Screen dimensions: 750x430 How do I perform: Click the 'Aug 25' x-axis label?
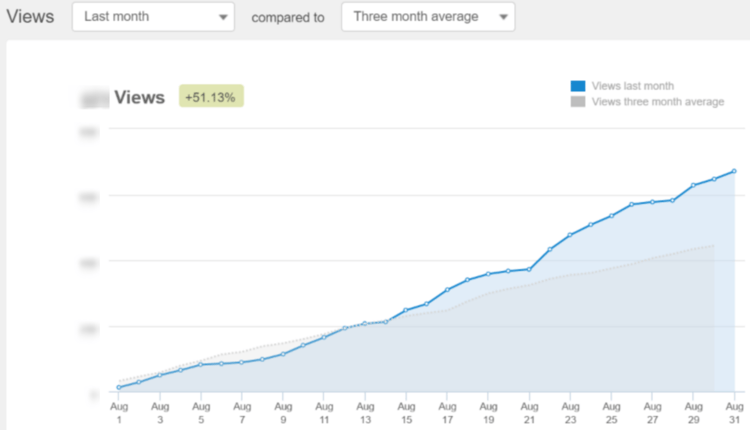point(611,413)
